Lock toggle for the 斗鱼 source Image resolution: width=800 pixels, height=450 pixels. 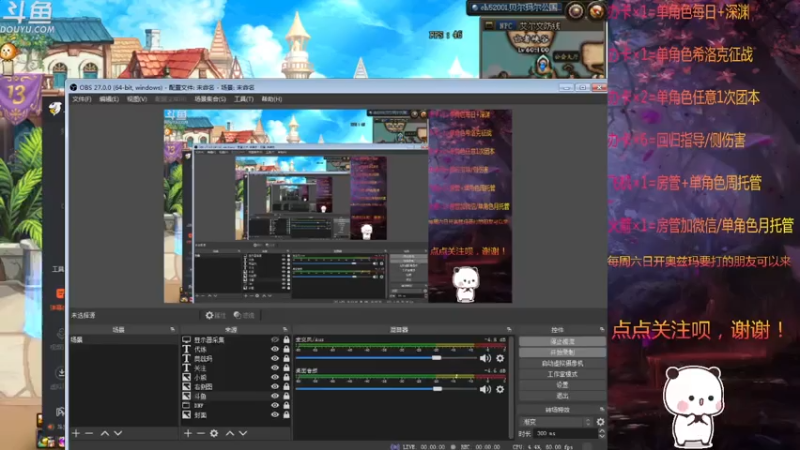(286, 396)
